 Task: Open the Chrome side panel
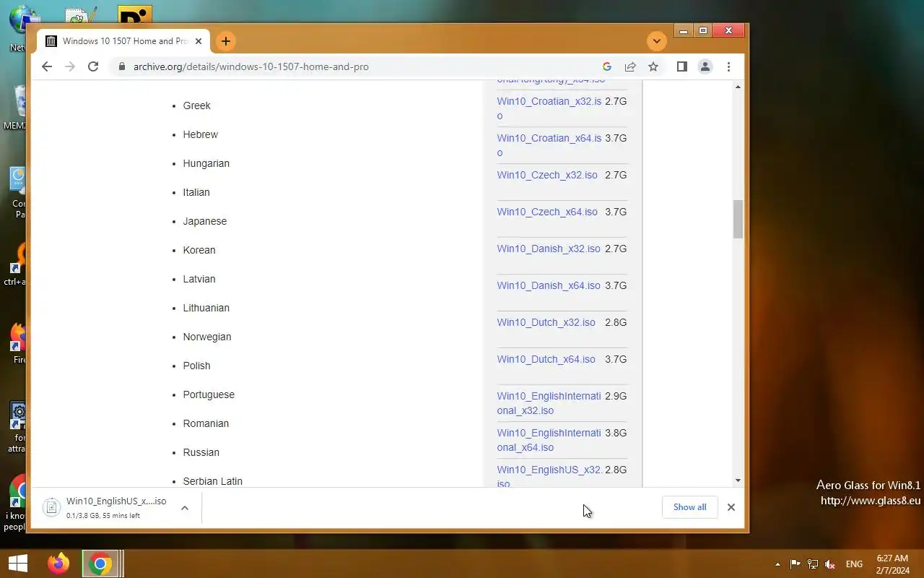click(x=681, y=66)
